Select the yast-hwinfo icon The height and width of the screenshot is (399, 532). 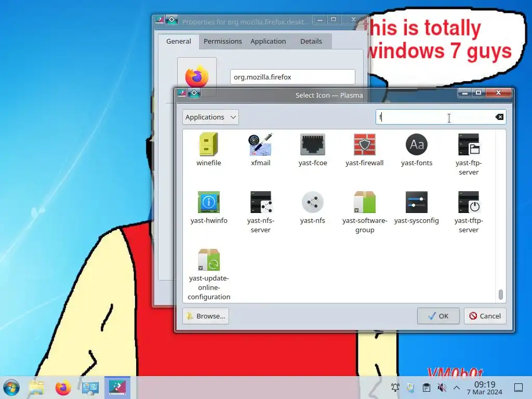(x=209, y=202)
